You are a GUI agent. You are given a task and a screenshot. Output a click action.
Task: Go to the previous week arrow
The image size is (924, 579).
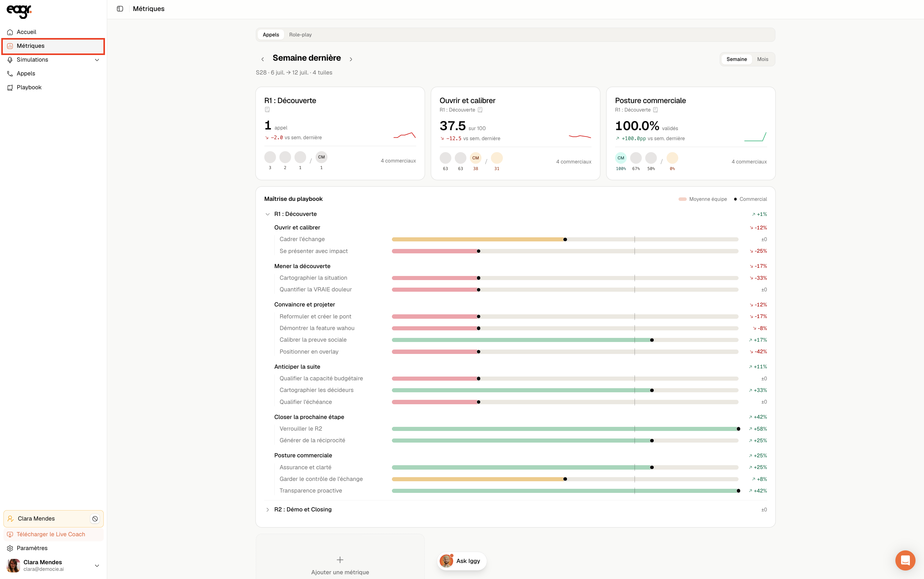click(x=262, y=59)
